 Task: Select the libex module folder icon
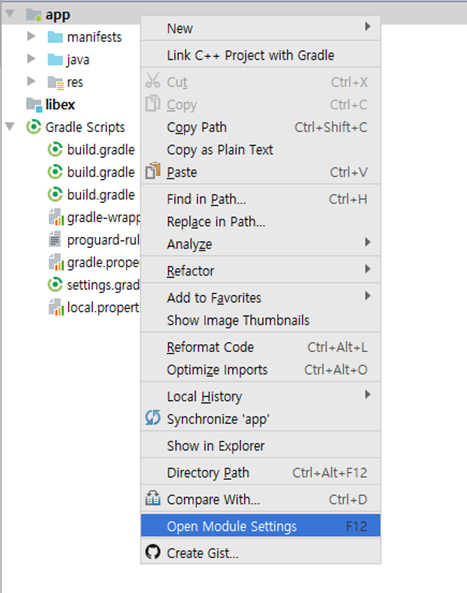pyautogui.click(x=34, y=104)
